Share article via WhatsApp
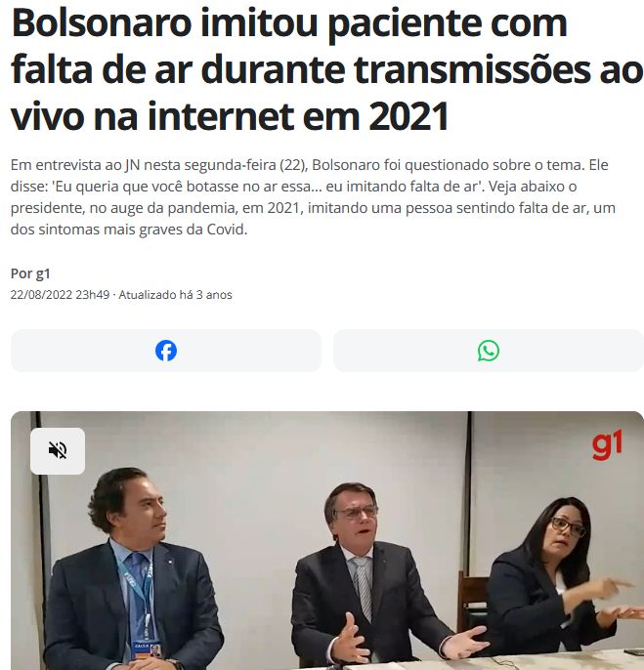This screenshot has height=670, width=644. [489, 351]
